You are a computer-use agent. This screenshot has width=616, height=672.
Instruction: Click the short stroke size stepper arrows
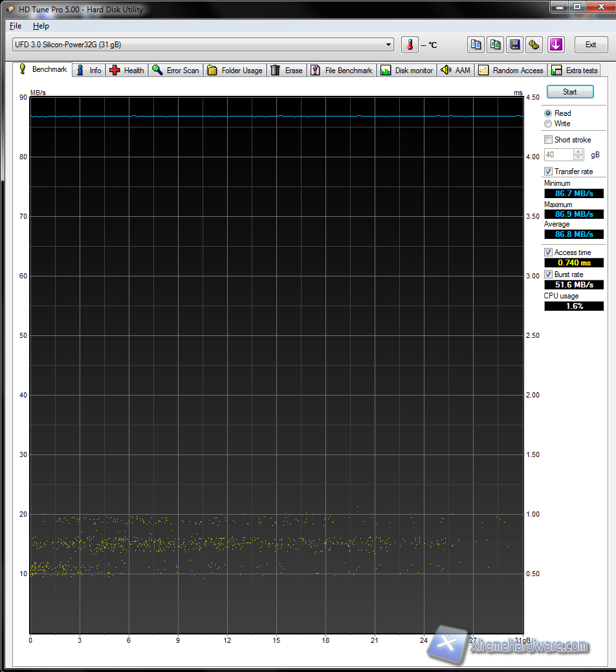[x=578, y=155]
